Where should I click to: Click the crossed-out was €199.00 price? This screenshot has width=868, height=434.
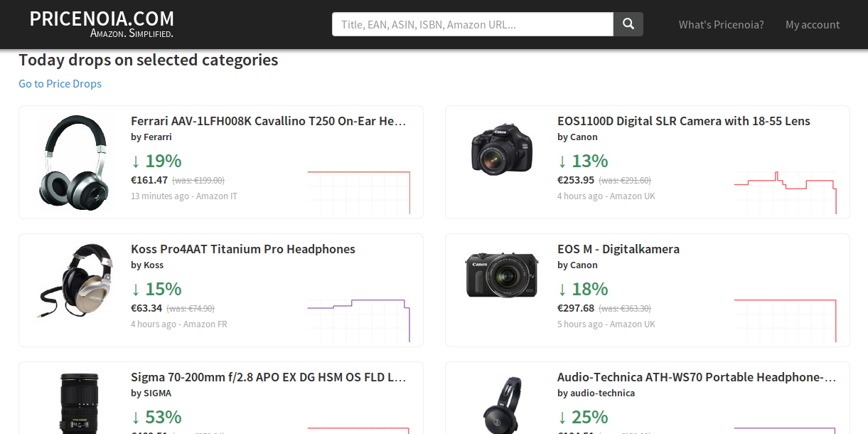point(198,181)
